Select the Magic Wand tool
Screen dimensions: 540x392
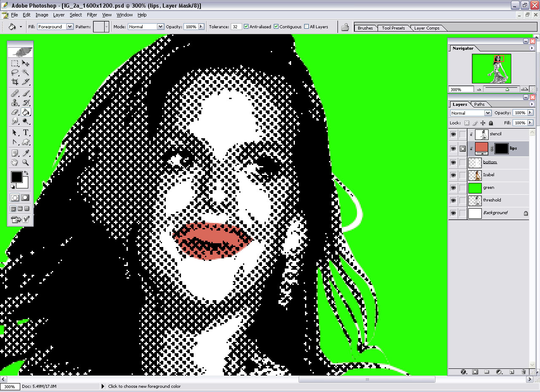tap(26, 72)
